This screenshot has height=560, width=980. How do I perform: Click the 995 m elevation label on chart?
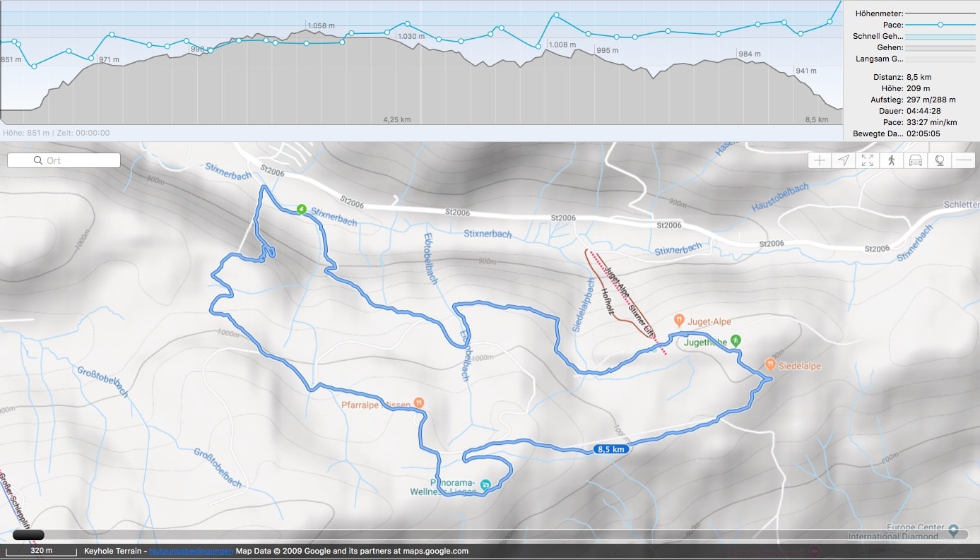pos(608,50)
